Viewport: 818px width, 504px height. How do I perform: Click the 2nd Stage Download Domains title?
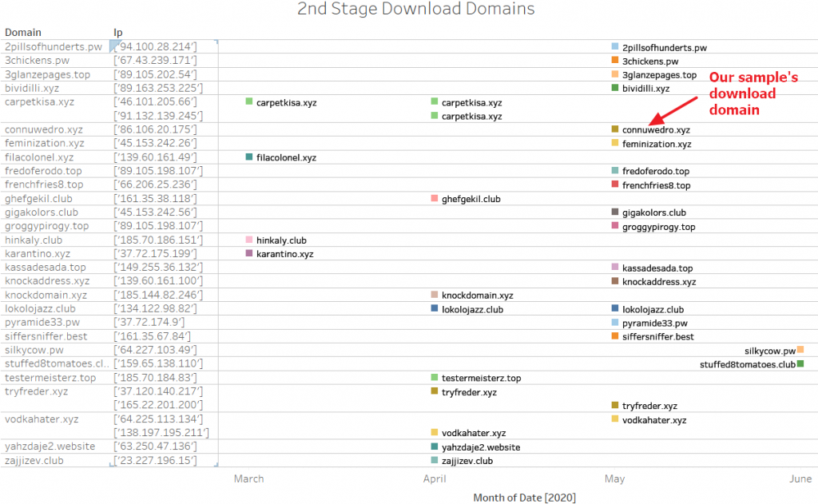point(415,10)
